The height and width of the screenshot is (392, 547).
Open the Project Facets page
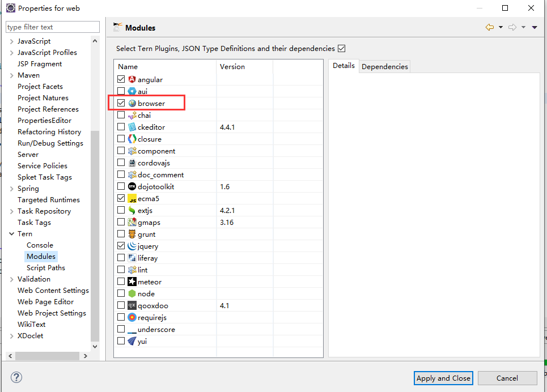40,87
